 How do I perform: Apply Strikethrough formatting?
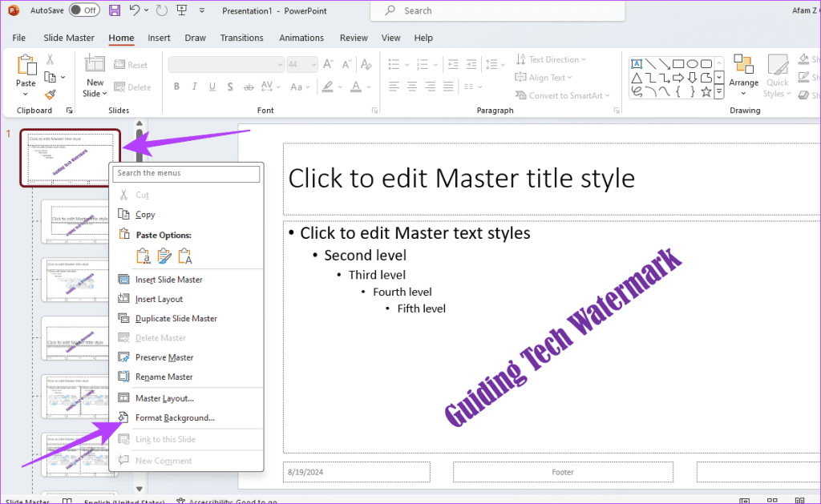point(250,87)
